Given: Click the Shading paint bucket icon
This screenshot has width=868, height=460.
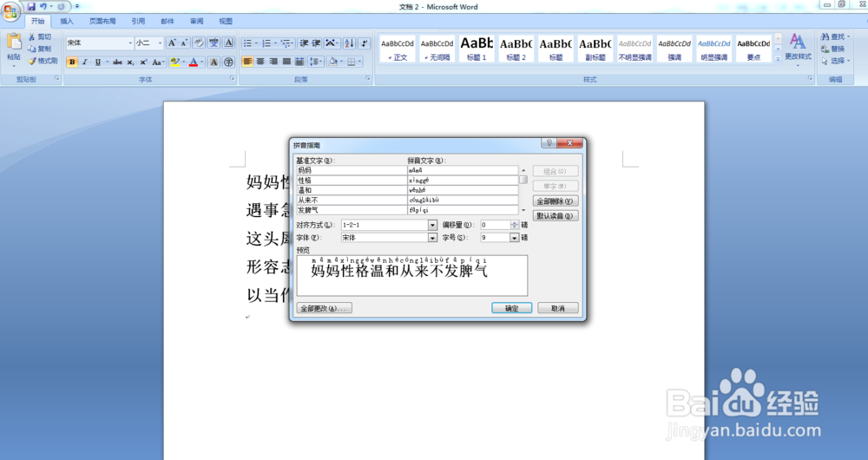Looking at the screenshot, I should point(332,62).
